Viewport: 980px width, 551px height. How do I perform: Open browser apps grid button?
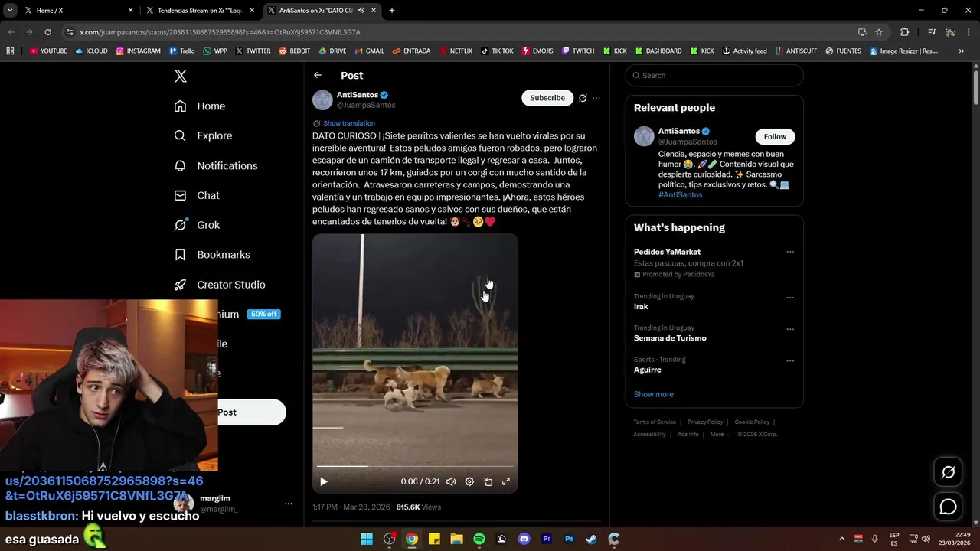[10, 51]
